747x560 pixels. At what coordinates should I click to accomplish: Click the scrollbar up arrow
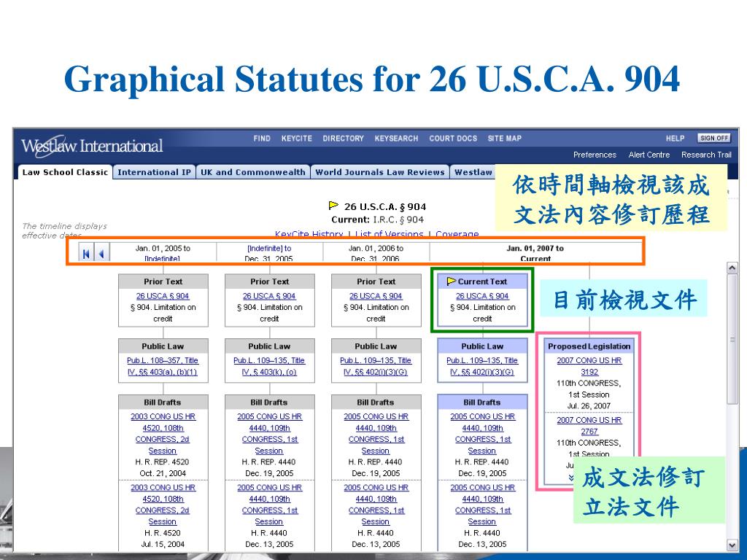point(732,268)
